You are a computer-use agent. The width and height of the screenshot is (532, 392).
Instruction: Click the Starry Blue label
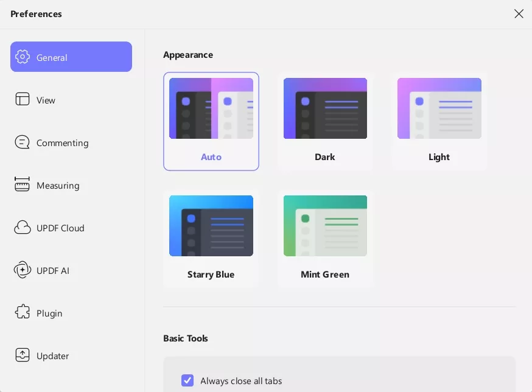(211, 275)
